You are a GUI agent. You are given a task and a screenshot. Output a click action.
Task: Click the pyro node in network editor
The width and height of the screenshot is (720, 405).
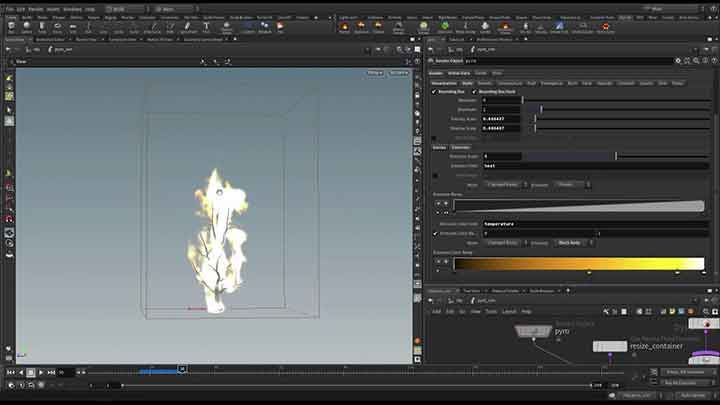click(530, 330)
